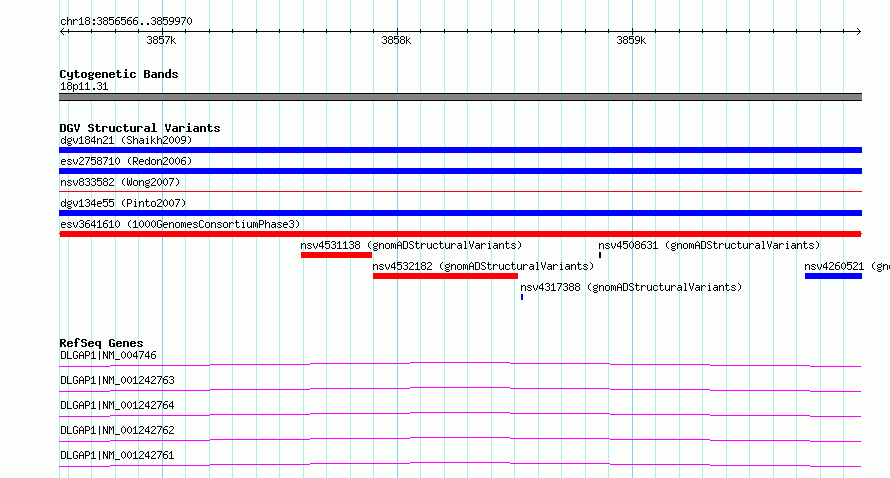Click the DLGAP1|NM_001242762 transcript label
Viewport: 890px width, 478px height.
[x=117, y=430]
